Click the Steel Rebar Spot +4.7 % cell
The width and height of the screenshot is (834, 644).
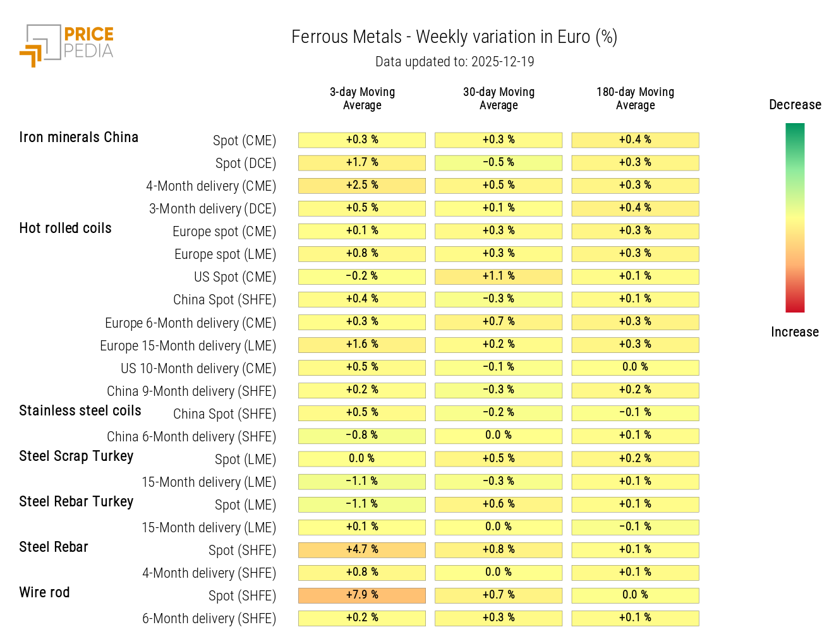pos(362,550)
